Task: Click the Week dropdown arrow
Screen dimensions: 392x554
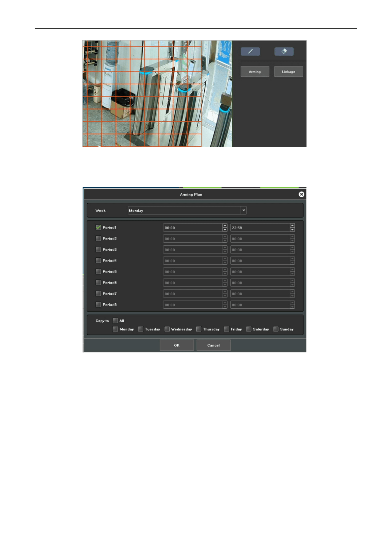Action: tap(244, 210)
